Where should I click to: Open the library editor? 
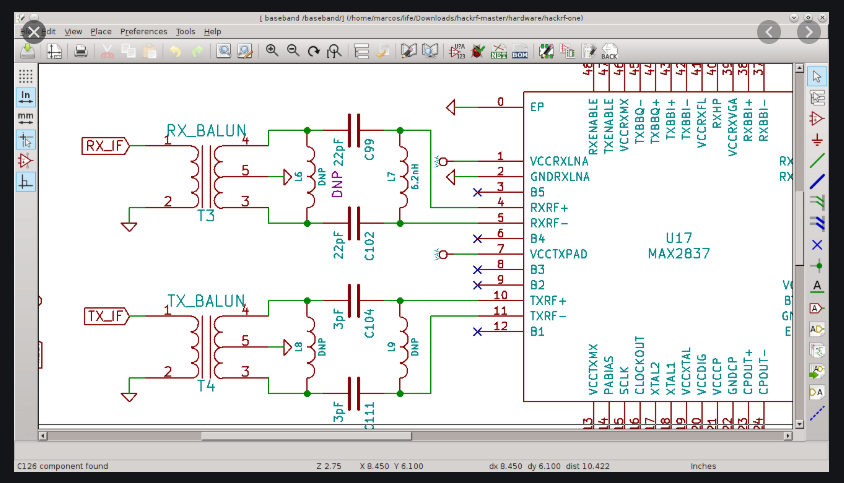[409, 51]
